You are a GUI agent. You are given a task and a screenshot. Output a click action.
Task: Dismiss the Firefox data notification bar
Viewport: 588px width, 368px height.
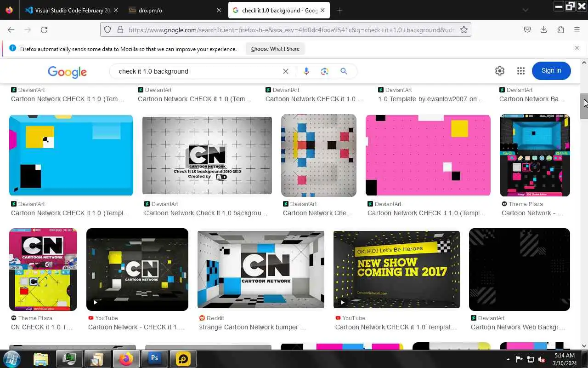577,48
